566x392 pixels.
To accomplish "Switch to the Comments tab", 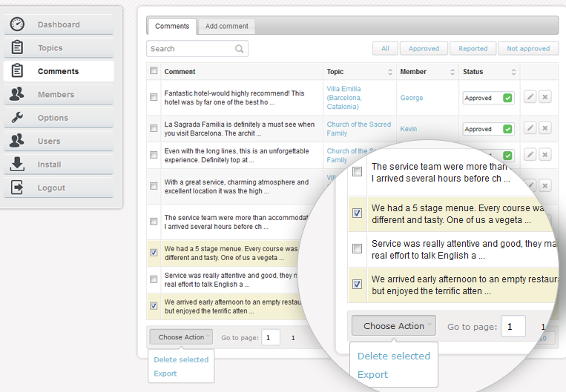I will pyautogui.click(x=172, y=26).
